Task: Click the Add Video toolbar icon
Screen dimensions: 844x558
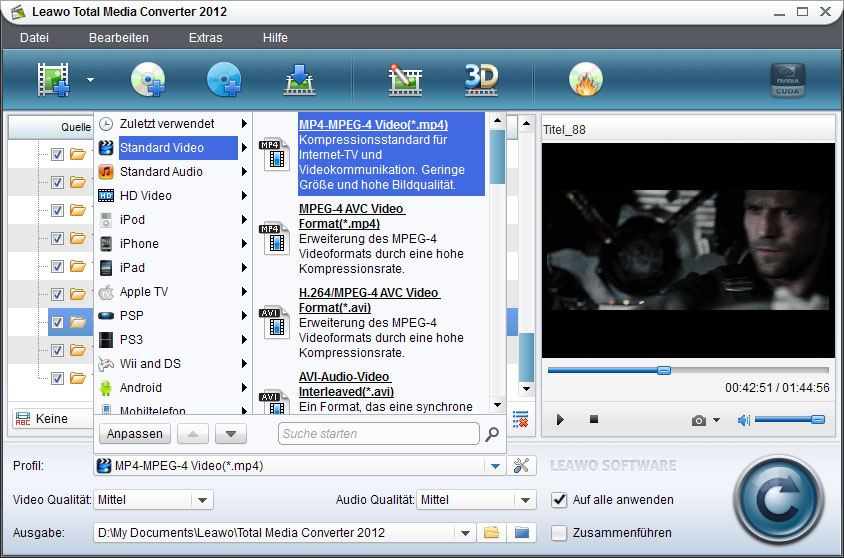Action: coord(54,79)
